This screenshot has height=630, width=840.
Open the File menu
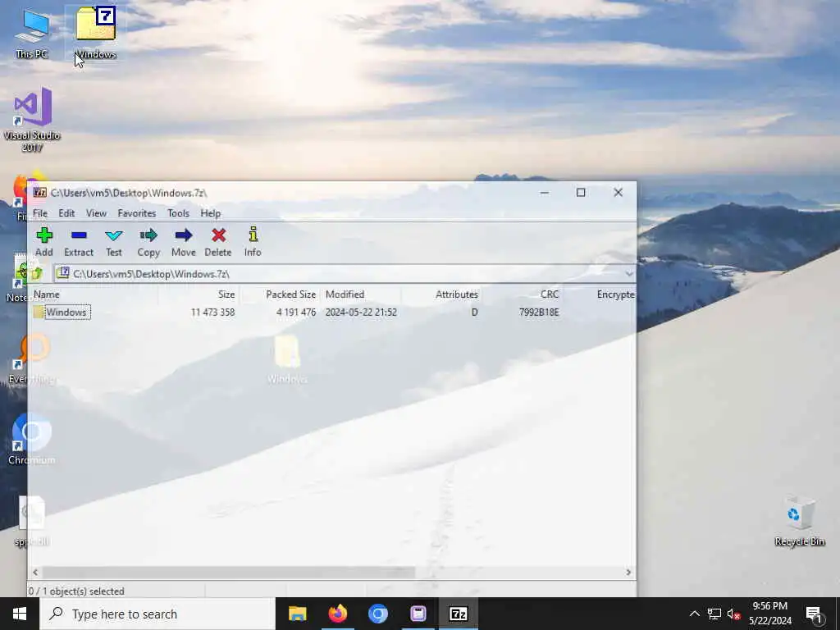(x=40, y=213)
